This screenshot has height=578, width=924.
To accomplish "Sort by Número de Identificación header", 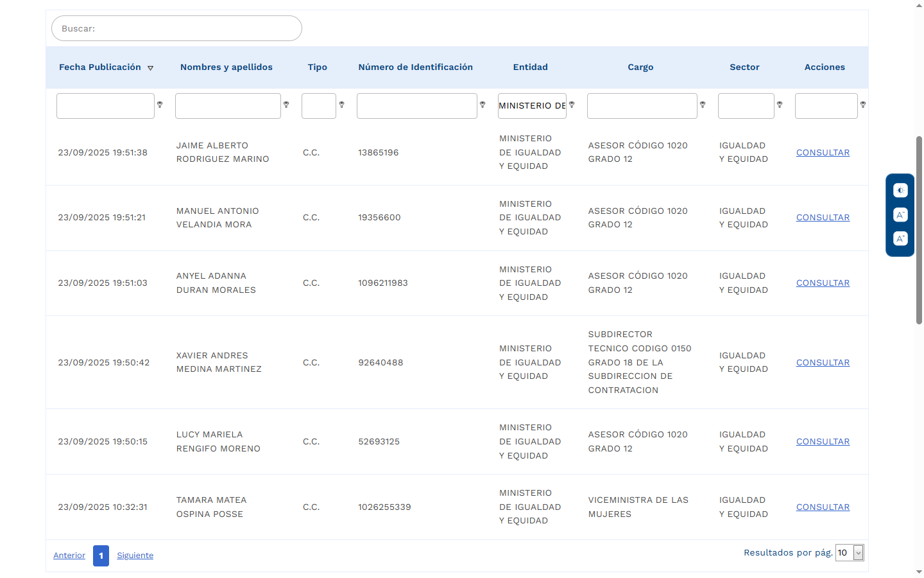I will tap(416, 67).
